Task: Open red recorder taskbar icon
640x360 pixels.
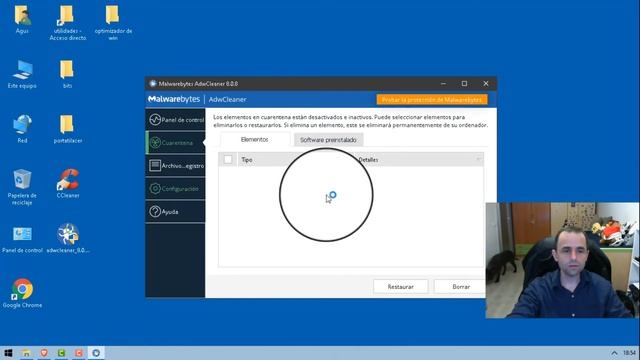Action: (79, 353)
